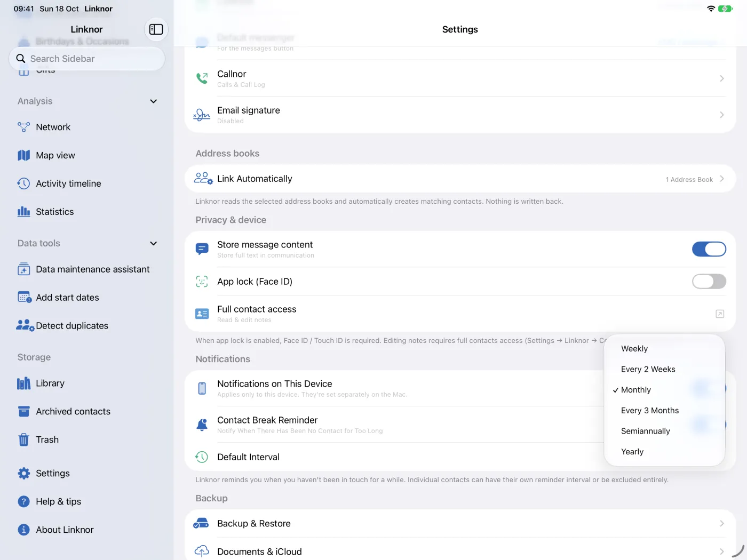Click the Archived contacts box icon

(x=23, y=412)
